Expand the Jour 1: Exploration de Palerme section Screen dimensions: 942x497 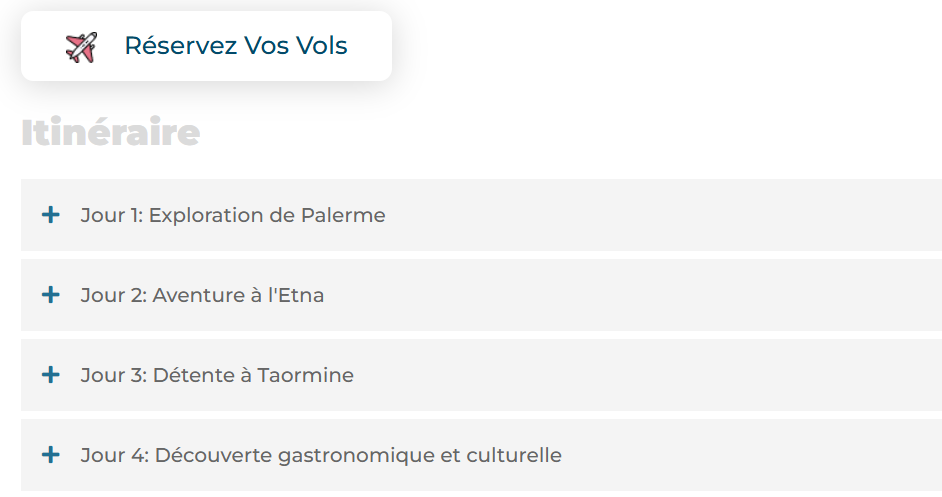[x=233, y=215]
